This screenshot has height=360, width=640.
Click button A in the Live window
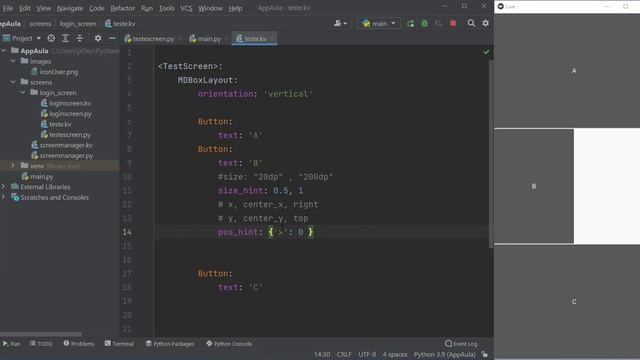click(x=567, y=71)
